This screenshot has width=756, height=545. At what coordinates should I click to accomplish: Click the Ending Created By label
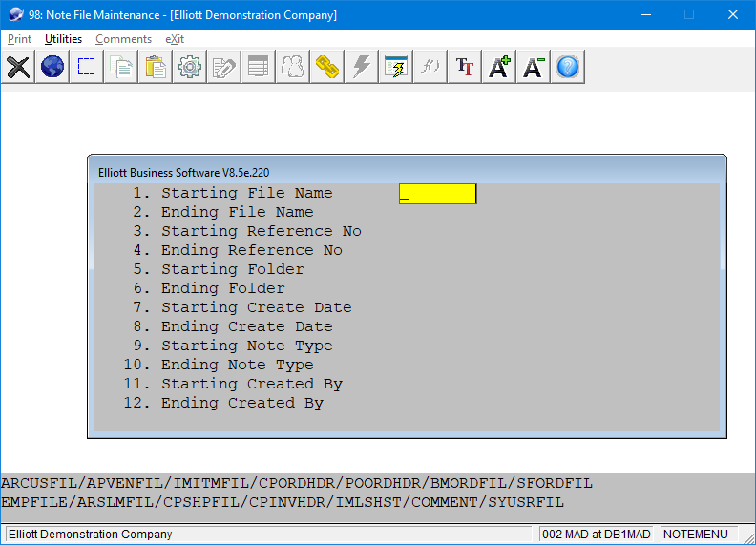pos(242,403)
